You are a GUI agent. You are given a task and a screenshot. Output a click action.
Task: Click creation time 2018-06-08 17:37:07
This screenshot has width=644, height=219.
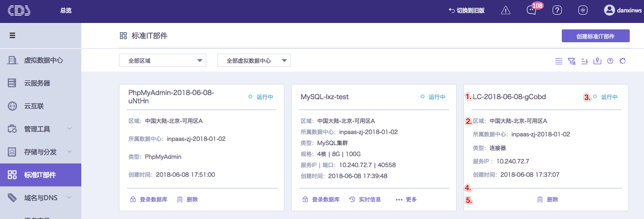(530, 174)
